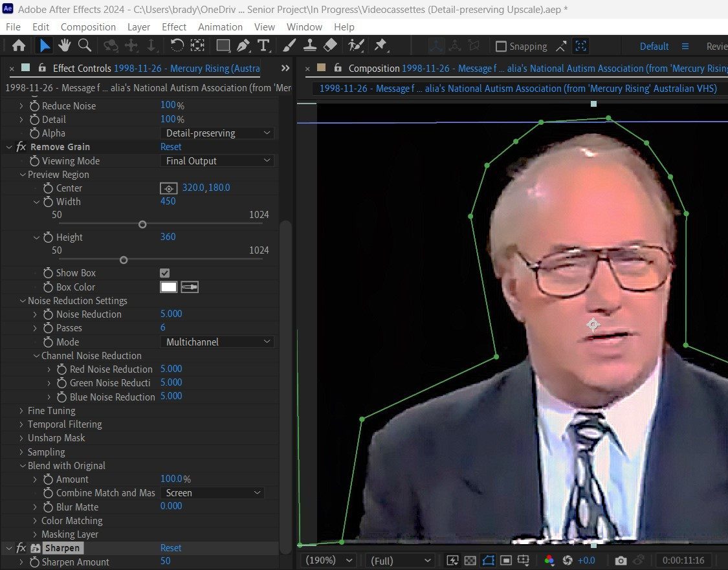728x570 pixels.
Task: Expand the Unsharp Mask group
Action: (x=21, y=438)
